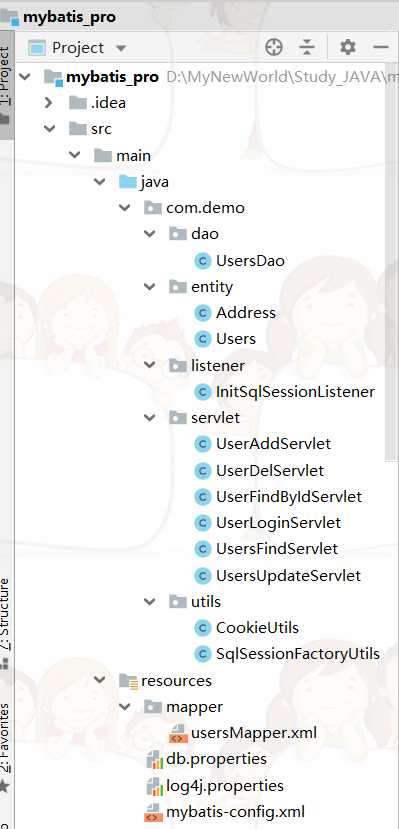Click the usersMapper.xml file icon
399x829 pixels.
coord(178,733)
